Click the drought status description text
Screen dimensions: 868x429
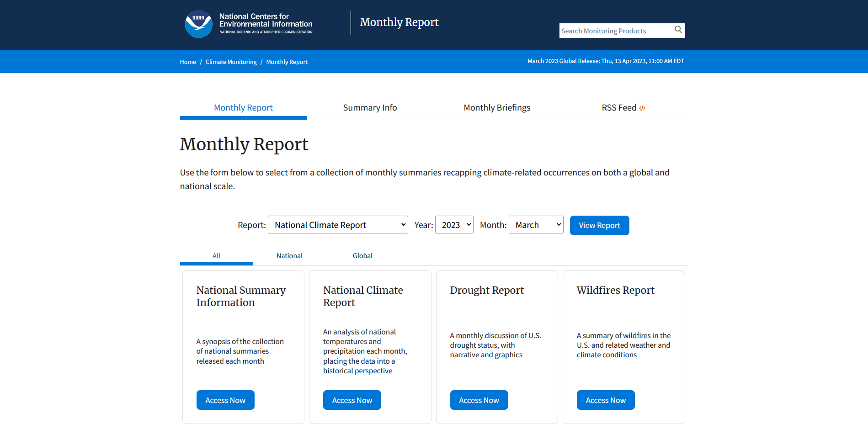[x=495, y=345]
